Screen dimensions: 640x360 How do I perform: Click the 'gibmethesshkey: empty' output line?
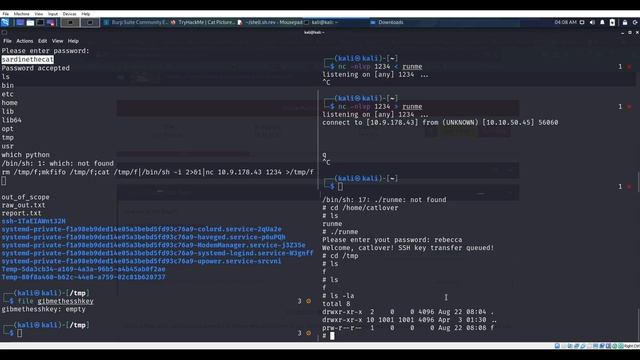(44, 309)
